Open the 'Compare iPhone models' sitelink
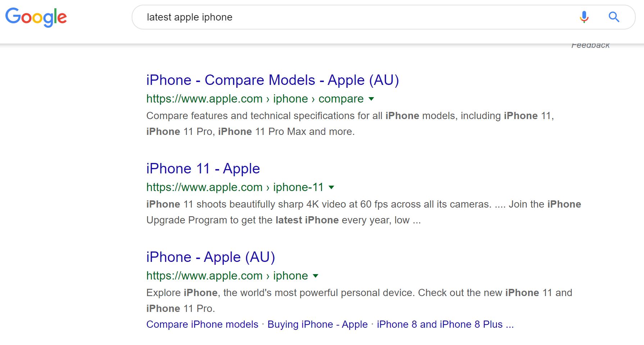 [202, 324]
